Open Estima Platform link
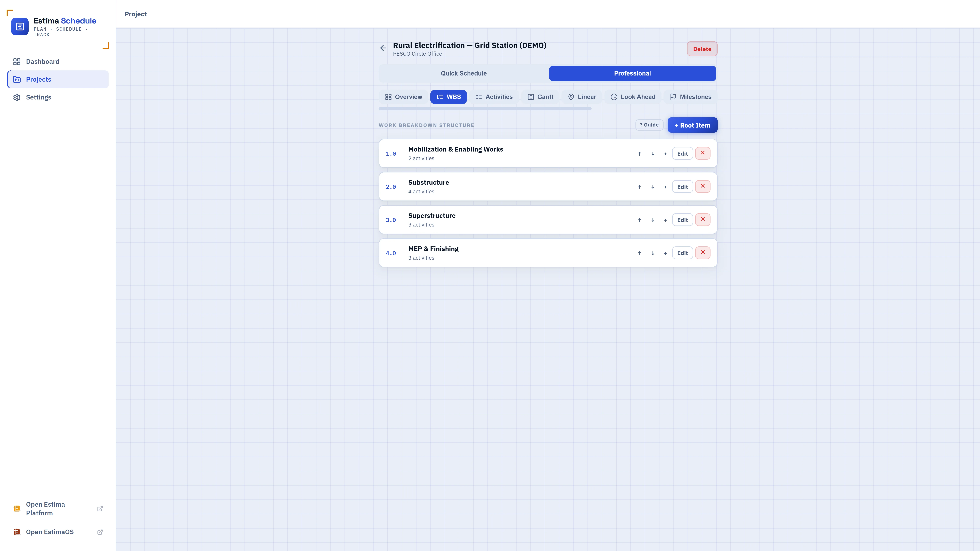The height and width of the screenshot is (551, 980). point(58,509)
